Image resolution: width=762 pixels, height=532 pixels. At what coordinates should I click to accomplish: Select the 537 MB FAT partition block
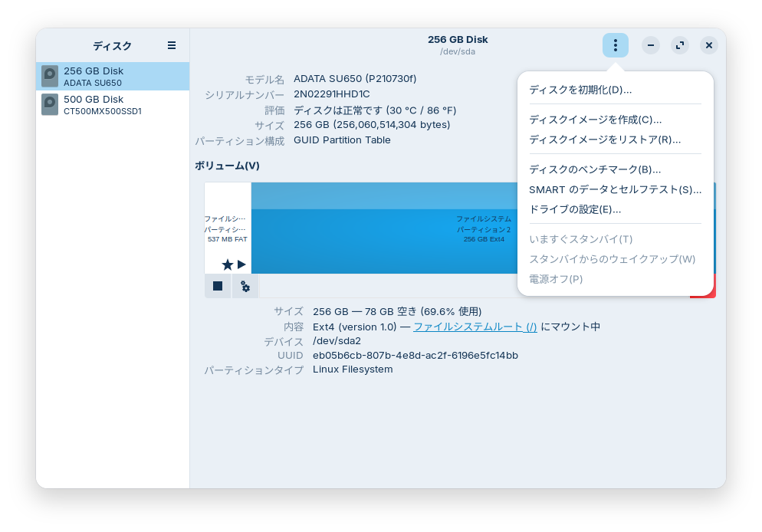[x=228, y=228]
